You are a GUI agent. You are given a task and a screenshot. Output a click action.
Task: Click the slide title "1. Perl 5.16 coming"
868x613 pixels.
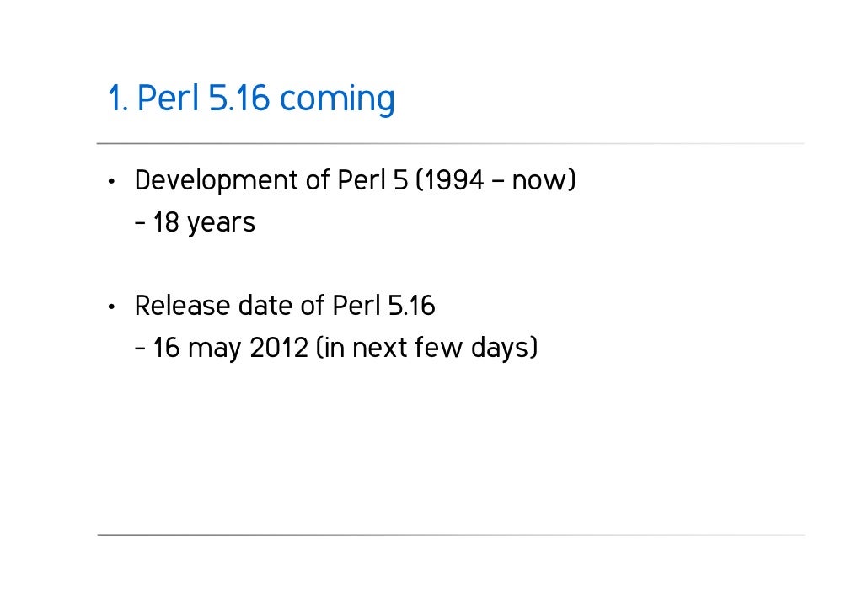click(251, 99)
